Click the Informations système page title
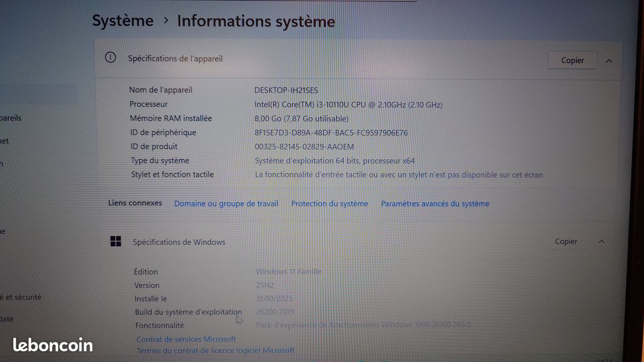The image size is (644, 362). coord(256,21)
